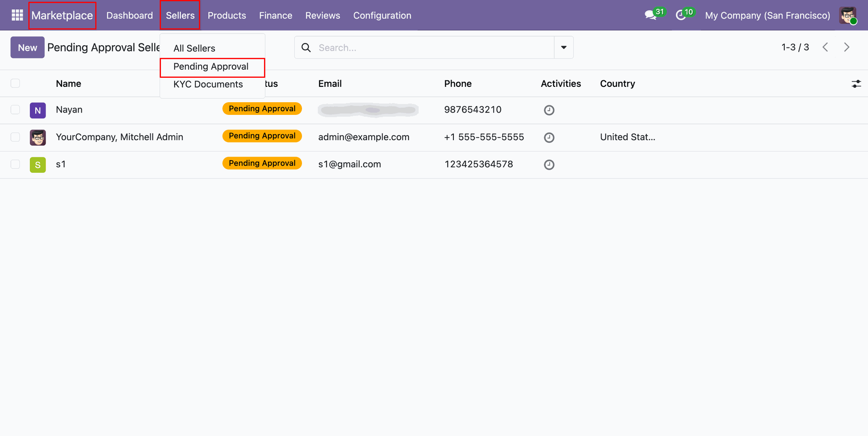Viewport: 868px width, 436px height.
Task: Open column settings adjustment icon
Action: (856, 84)
